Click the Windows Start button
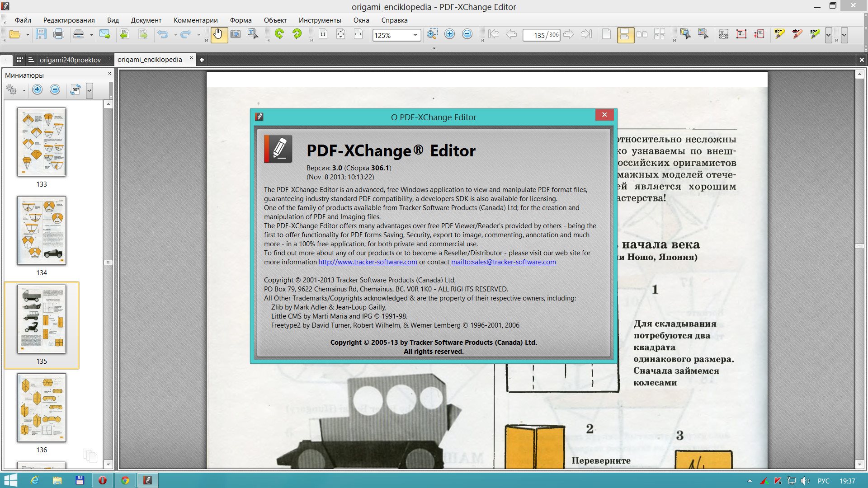Screen dimensions: 868x488 point(10,480)
